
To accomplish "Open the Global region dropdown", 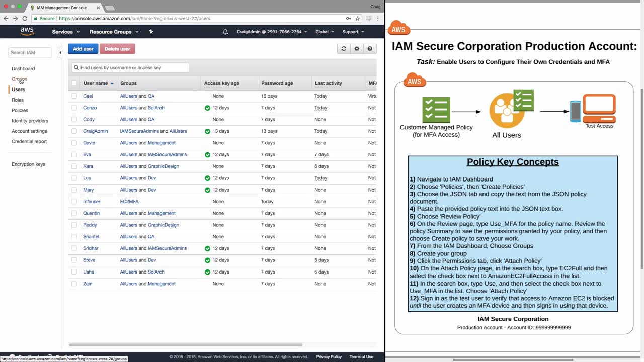I will 325,32.
